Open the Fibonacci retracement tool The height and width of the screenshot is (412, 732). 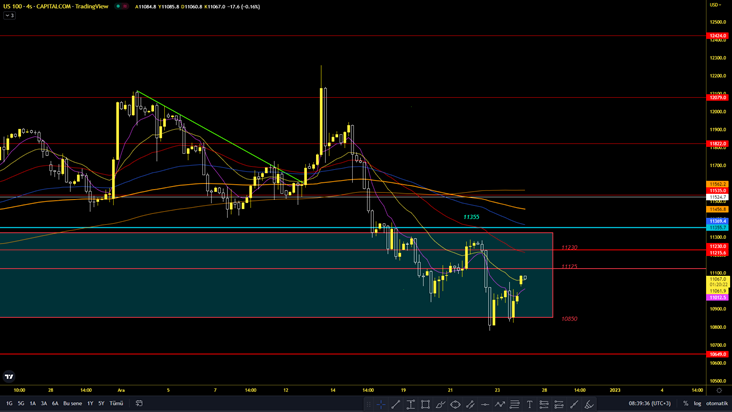pos(514,405)
